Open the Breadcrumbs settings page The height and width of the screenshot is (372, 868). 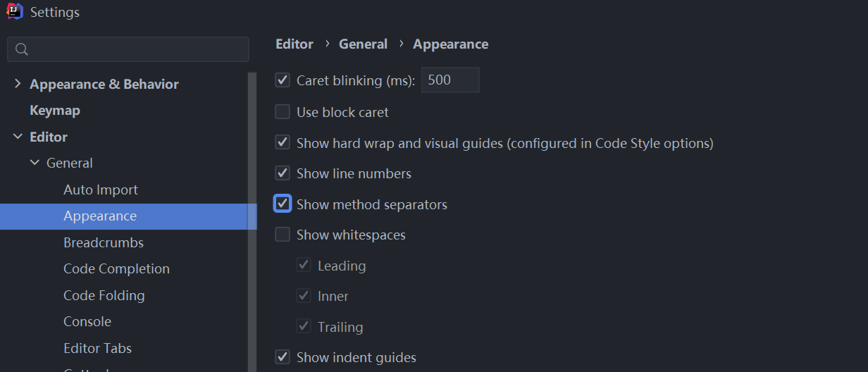coord(104,242)
